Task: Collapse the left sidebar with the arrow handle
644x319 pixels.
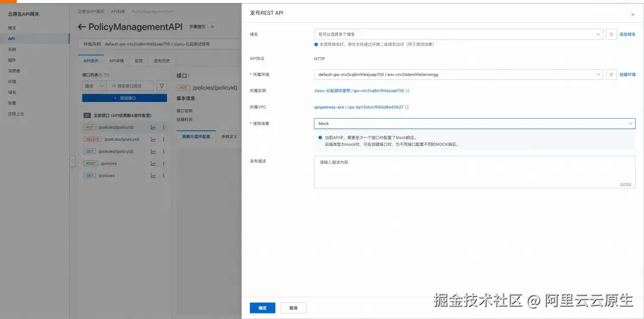Action: click(72, 161)
